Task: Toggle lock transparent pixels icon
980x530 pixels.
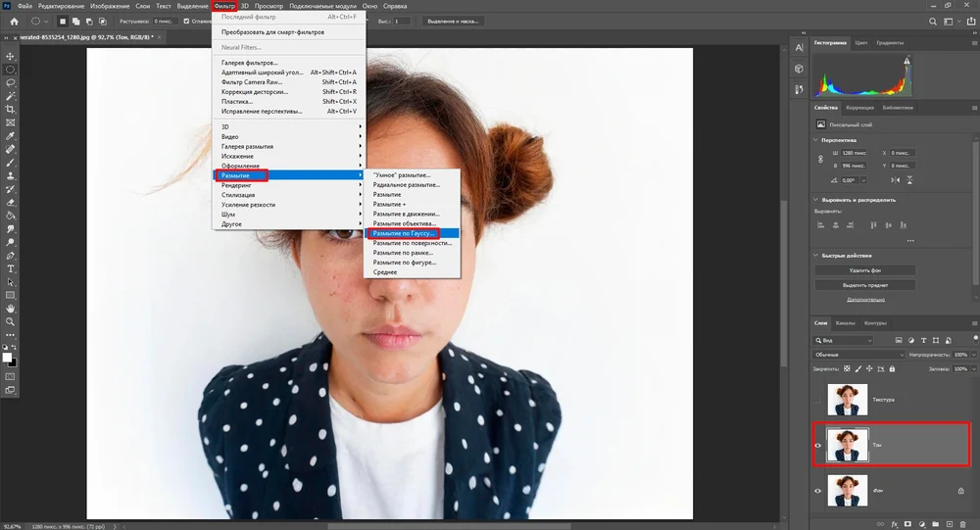Action: 847,368
